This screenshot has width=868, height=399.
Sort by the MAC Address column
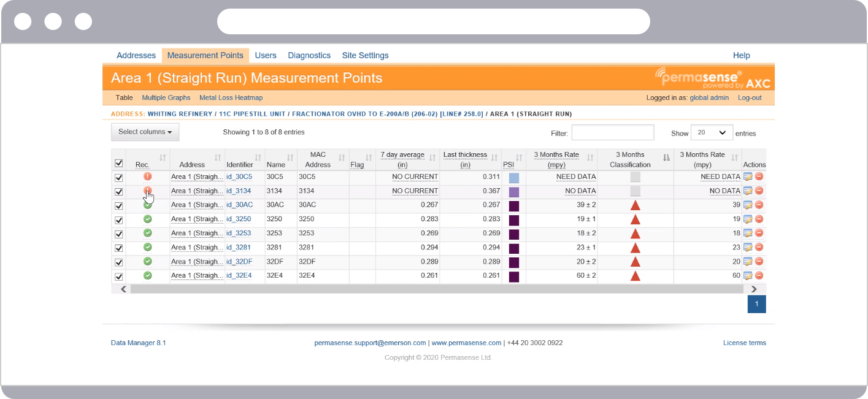323,159
